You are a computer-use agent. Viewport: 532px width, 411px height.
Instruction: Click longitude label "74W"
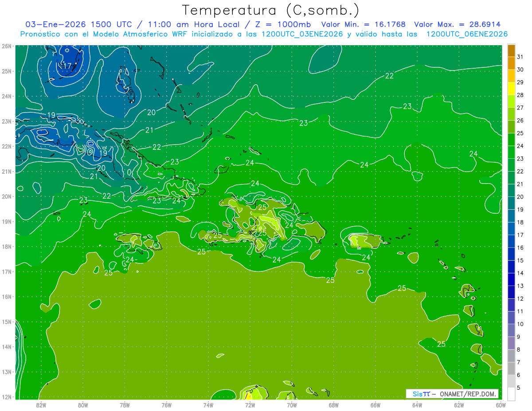(208, 405)
